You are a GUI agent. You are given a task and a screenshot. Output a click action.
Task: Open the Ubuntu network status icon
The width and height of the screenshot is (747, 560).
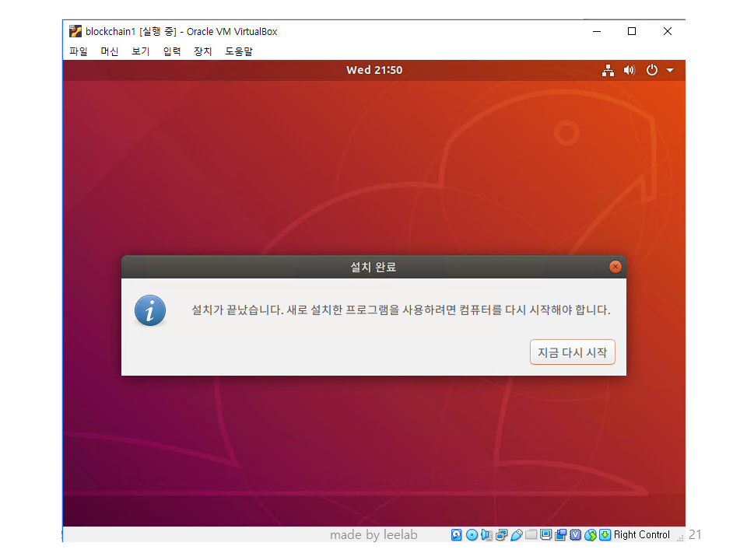pos(608,71)
